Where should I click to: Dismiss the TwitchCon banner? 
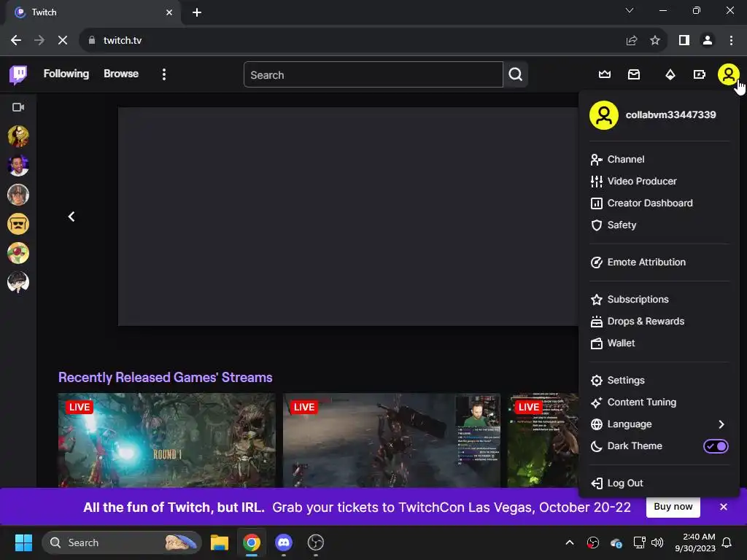[723, 507]
